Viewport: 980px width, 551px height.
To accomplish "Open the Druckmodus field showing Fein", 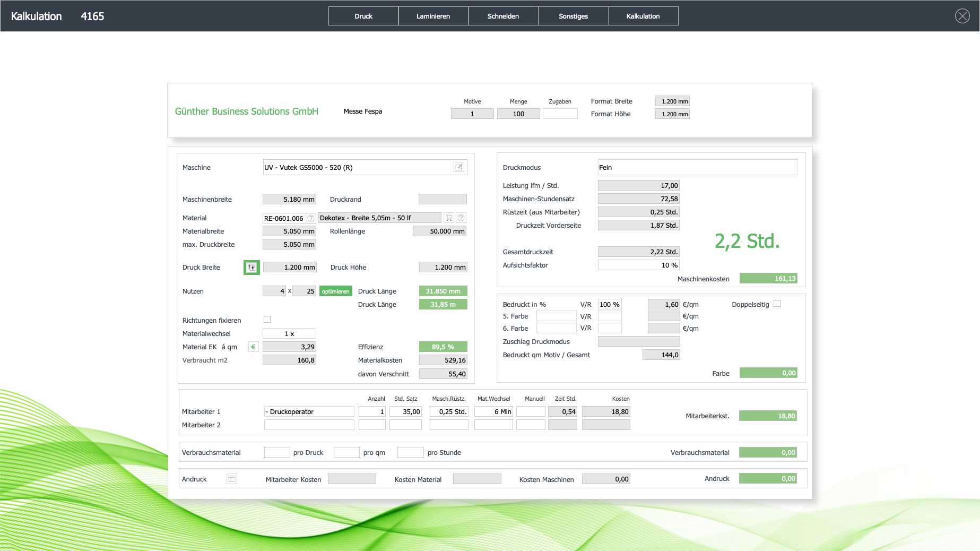I will (697, 167).
